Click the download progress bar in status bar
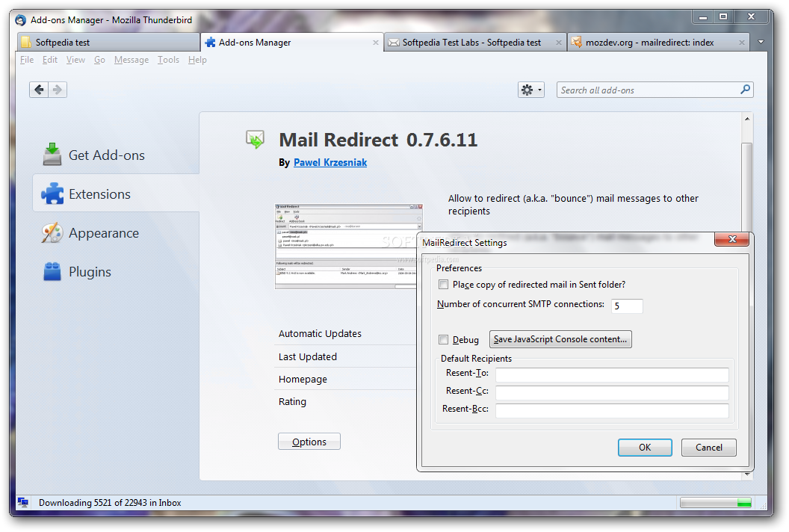This screenshot has width=789, height=532. point(716,502)
